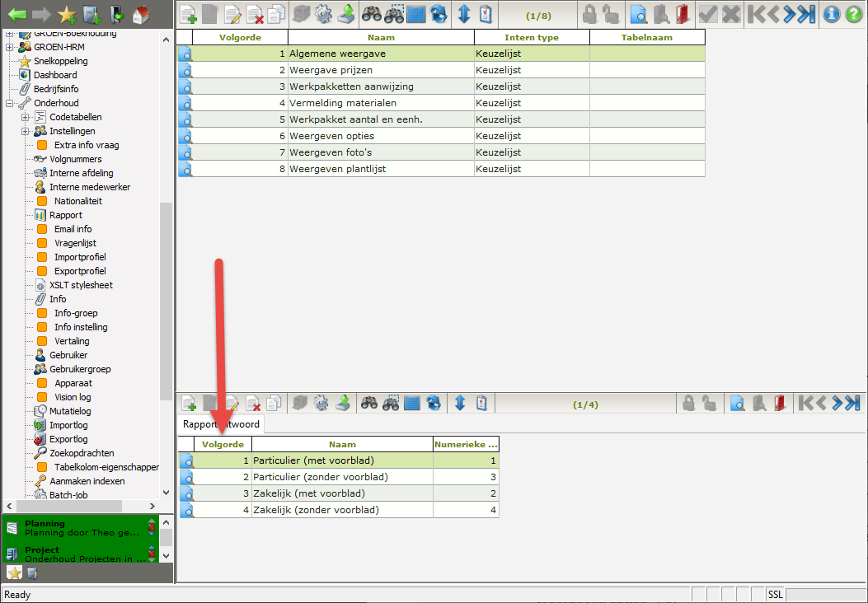Expand the Codetabellen tree node
Screen dimensions: 868x603
point(26,117)
